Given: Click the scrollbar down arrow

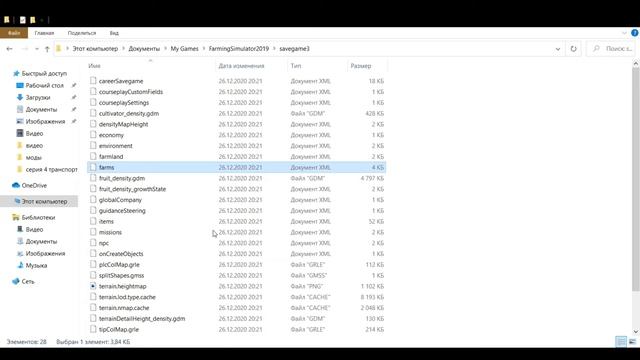Looking at the screenshot, I should [x=636, y=331].
